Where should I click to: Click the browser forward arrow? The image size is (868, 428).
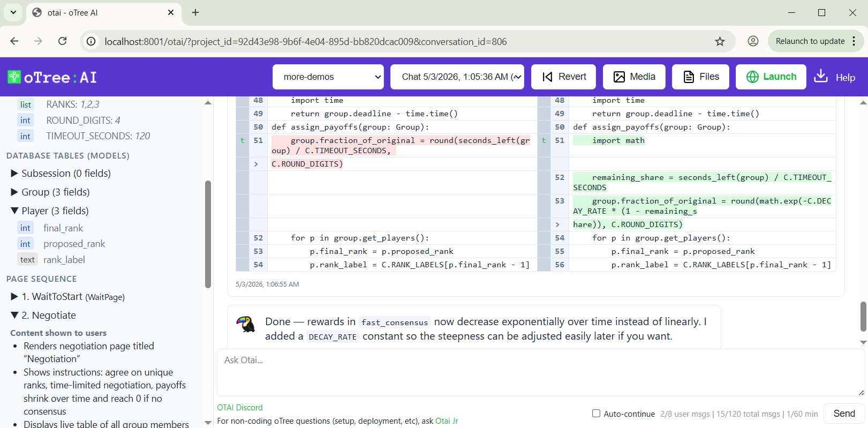38,41
